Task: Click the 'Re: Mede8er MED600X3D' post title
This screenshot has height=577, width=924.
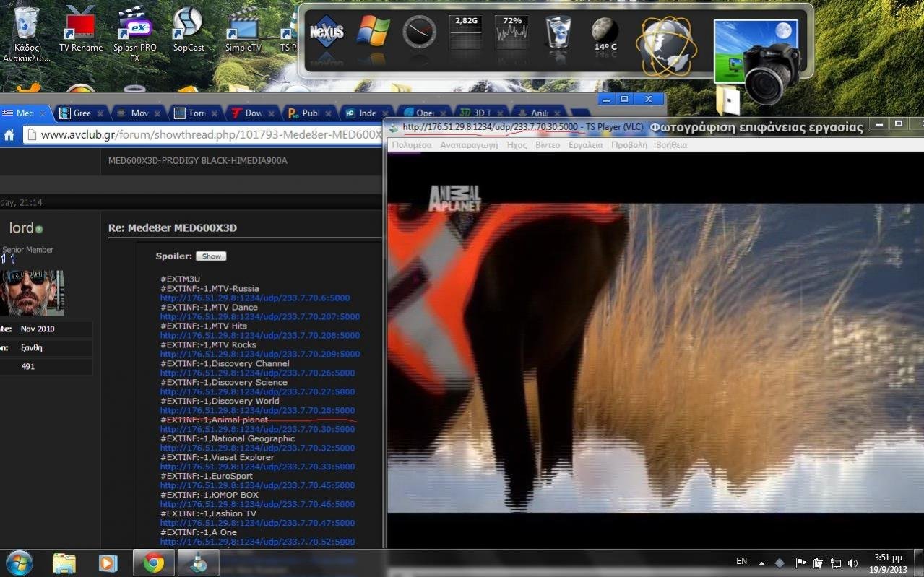Action: tap(173, 228)
